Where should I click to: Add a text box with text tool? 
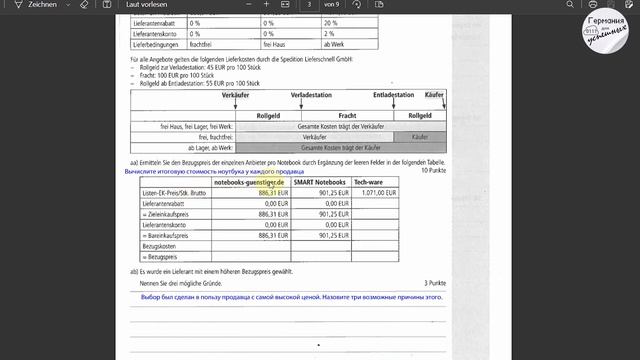(107, 4)
